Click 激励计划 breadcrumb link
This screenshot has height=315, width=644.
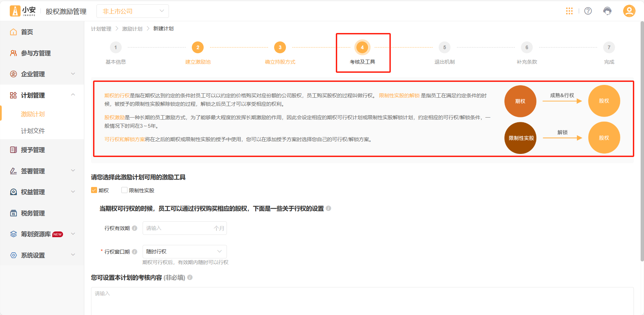tap(132, 29)
